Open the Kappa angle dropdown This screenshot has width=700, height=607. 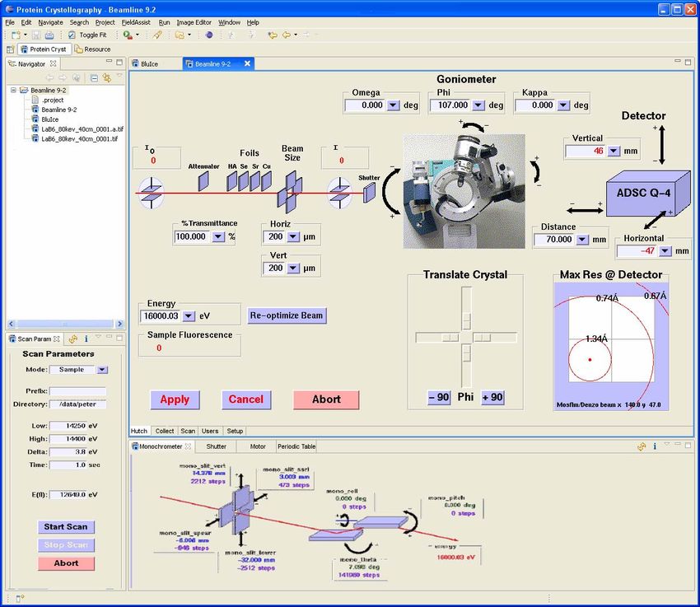(x=563, y=105)
